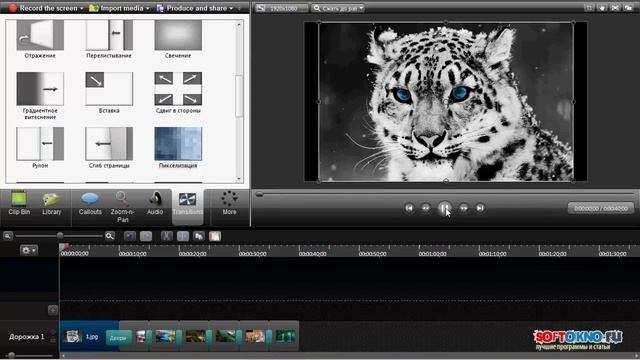640x360 pixels.
Task: Open the Library tab
Action: tap(51, 203)
